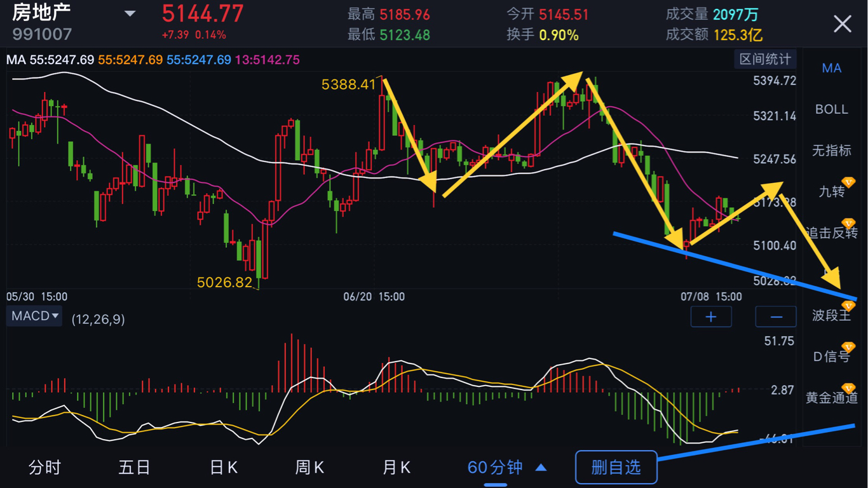
Task: Open the VIP 九转 indicator
Action: pyautogui.click(x=831, y=191)
